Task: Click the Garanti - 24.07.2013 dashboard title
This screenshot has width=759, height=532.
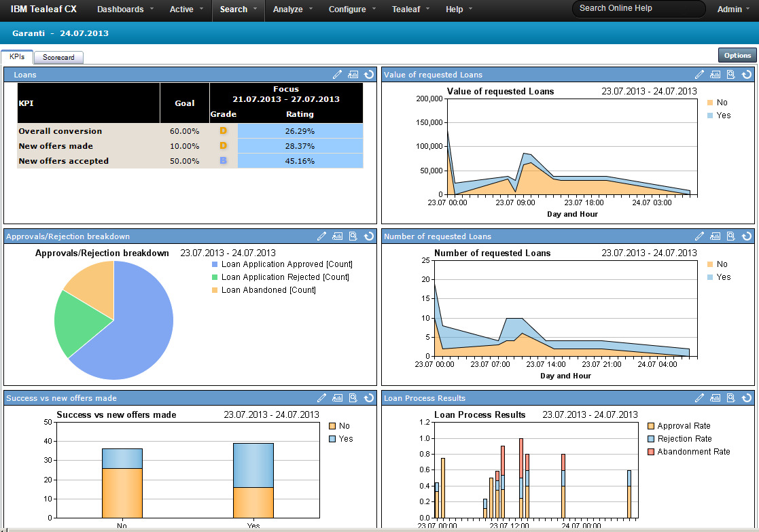Action: coord(60,33)
